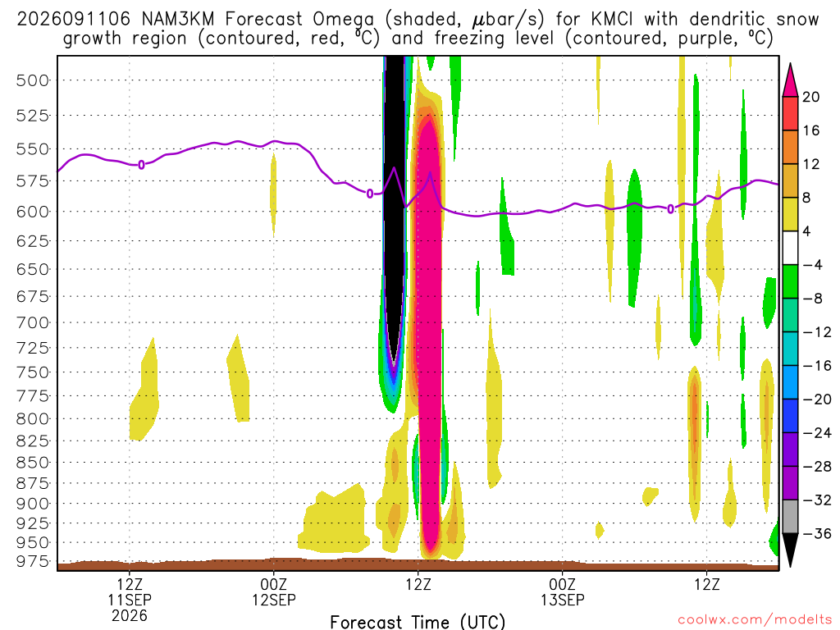
Task: Click the 500 pressure level label
Action: coord(32,81)
